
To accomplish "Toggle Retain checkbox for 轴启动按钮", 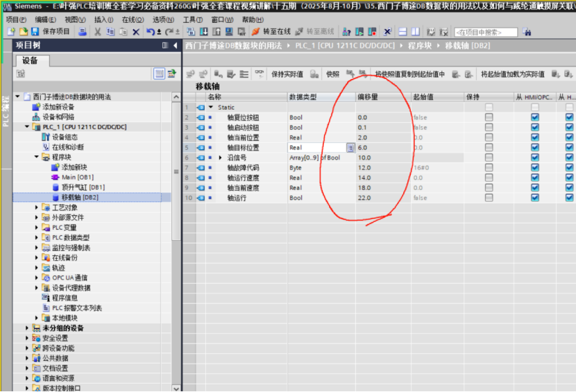I will coord(489,127).
